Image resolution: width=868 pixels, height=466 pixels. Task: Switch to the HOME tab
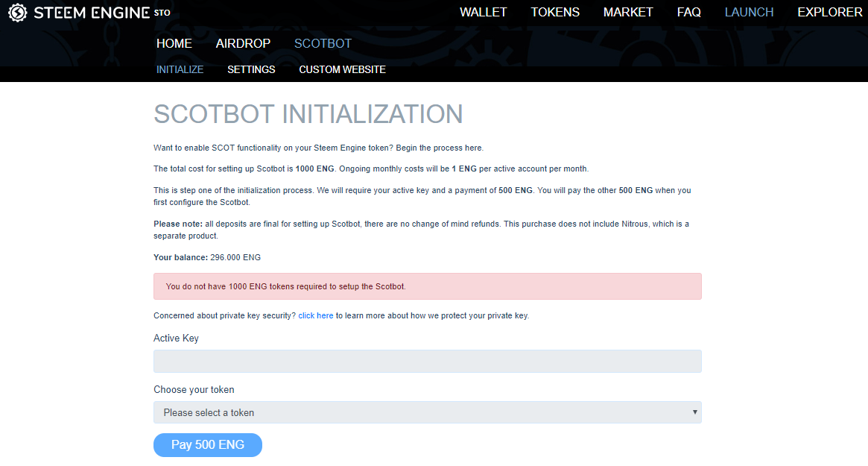tap(174, 43)
